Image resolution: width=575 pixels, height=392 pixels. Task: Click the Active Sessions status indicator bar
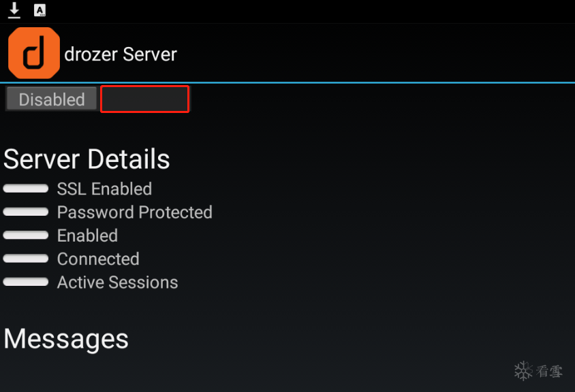coord(26,282)
